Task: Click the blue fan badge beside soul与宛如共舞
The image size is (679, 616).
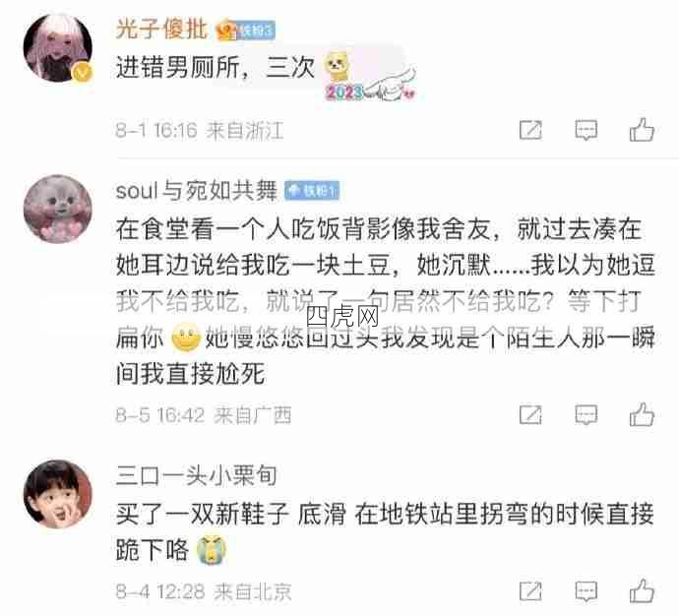Action: [x=311, y=191]
